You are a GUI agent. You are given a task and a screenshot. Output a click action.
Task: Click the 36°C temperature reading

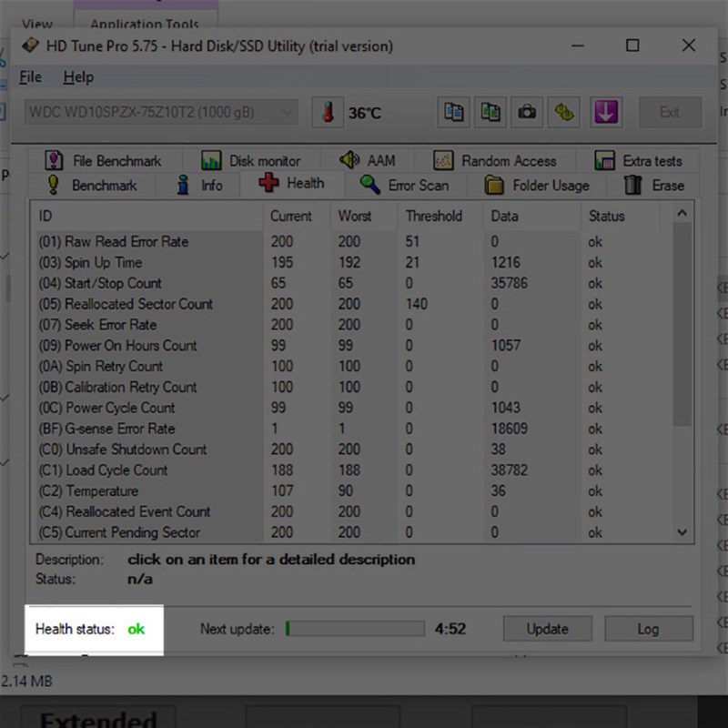point(365,113)
